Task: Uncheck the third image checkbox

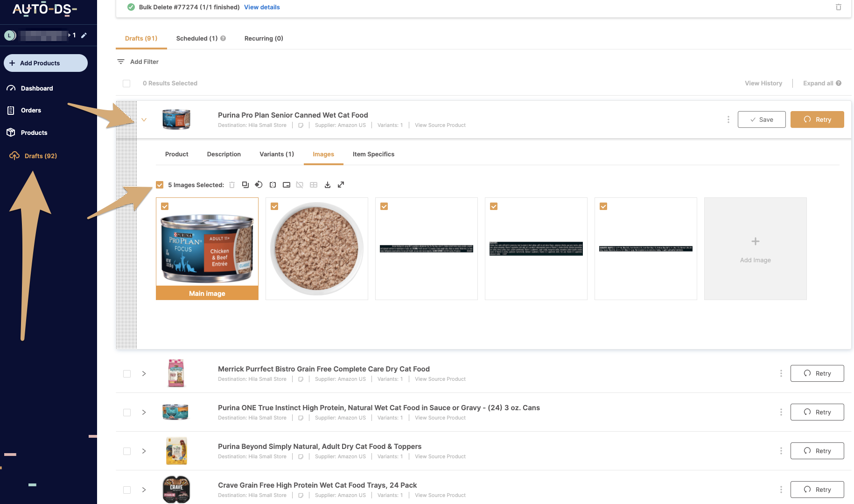Action: (x=384, y=206)
